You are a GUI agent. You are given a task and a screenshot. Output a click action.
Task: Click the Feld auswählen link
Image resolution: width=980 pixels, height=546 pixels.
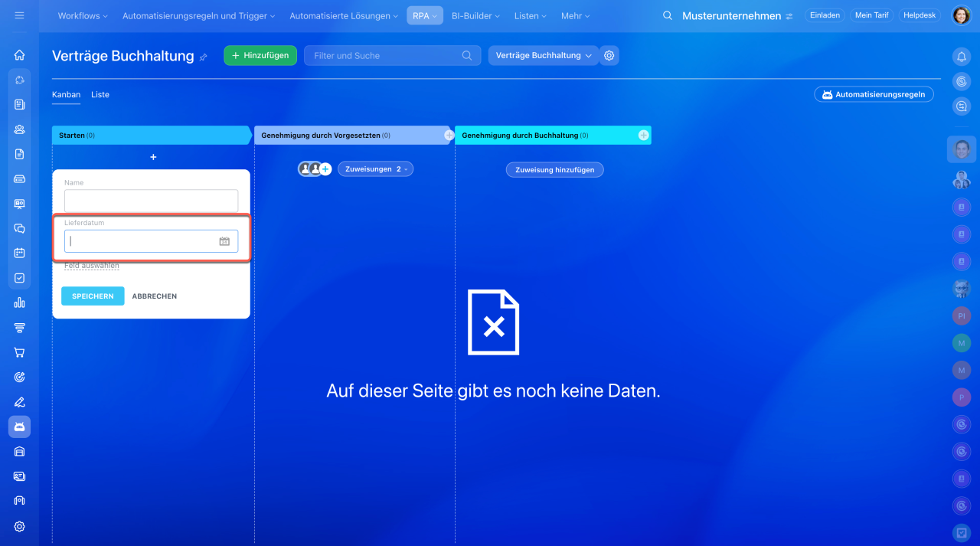tap(92, 266)
